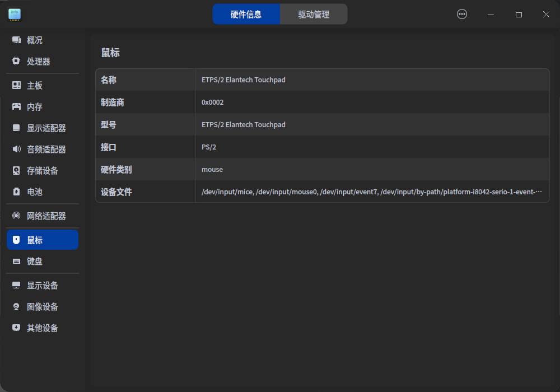Click the manufacturer value 0x0002

pyautogui.click(x=212, y=102)
